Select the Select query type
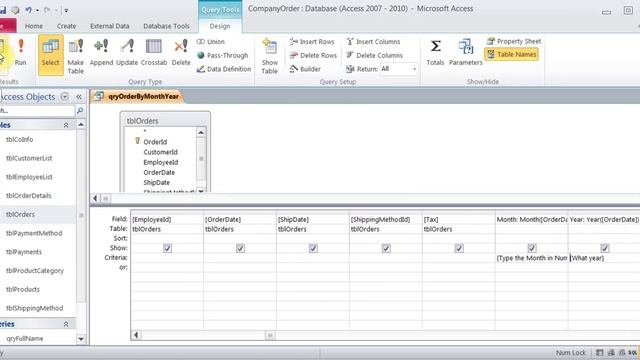This screenshot has height=360, width=640. pos(51,55)
